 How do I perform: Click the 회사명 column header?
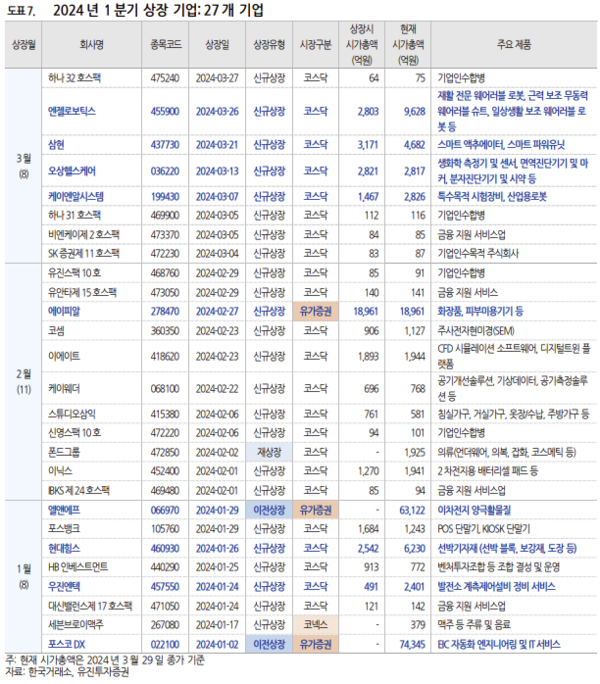91,44
